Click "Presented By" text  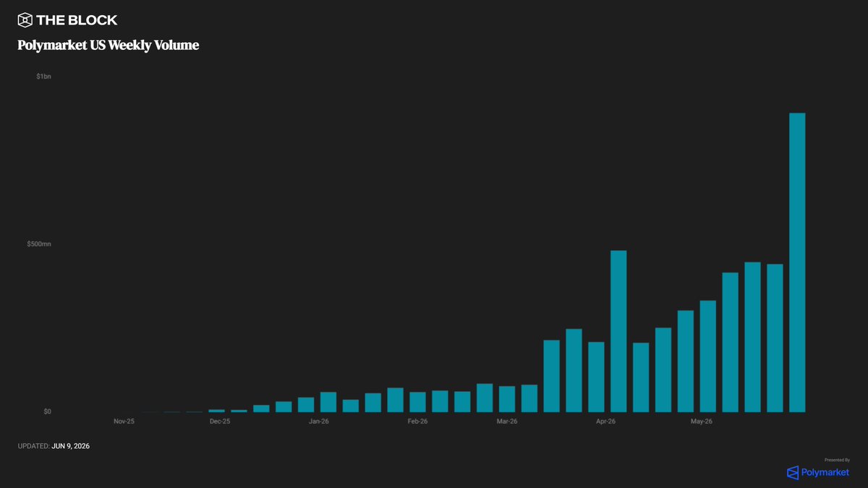tap(837, 460)
